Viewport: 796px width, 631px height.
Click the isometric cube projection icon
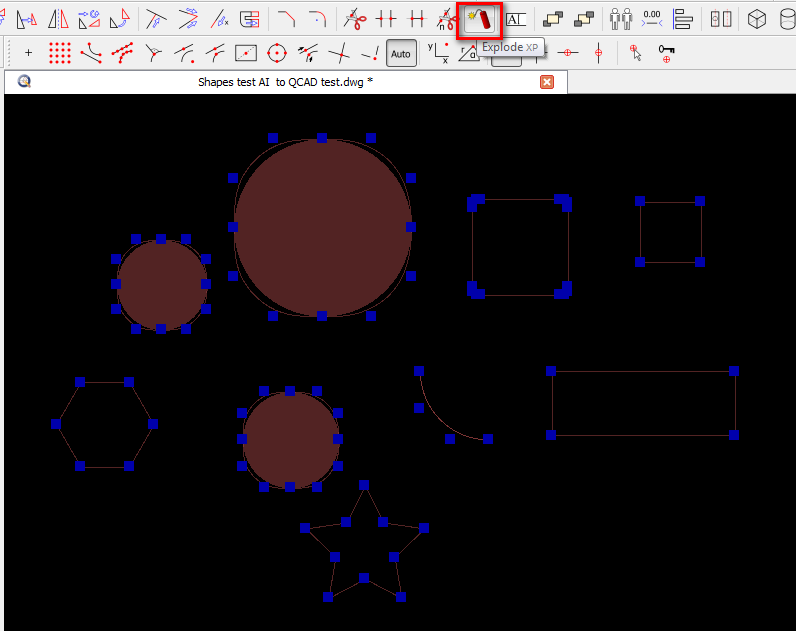759,19
